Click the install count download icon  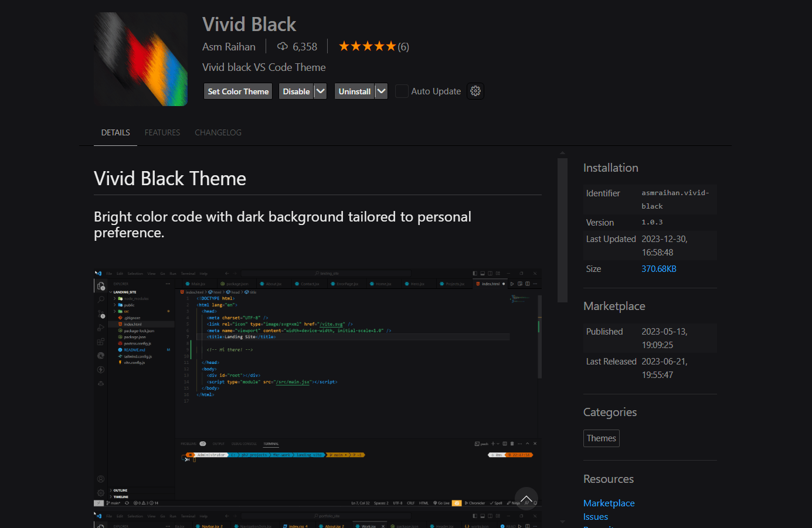click(283, 46)
